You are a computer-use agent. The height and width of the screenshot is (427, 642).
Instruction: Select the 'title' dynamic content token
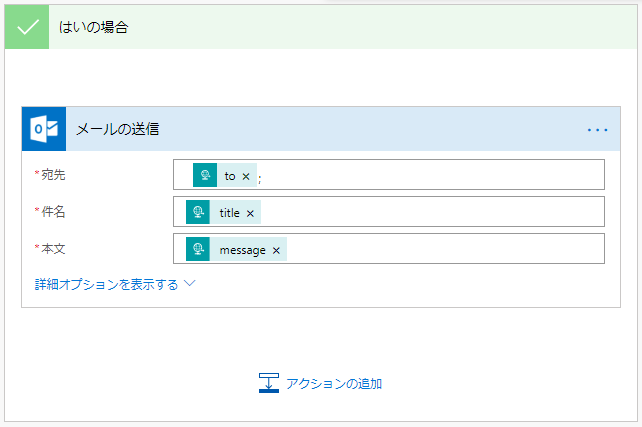[223, 212]
